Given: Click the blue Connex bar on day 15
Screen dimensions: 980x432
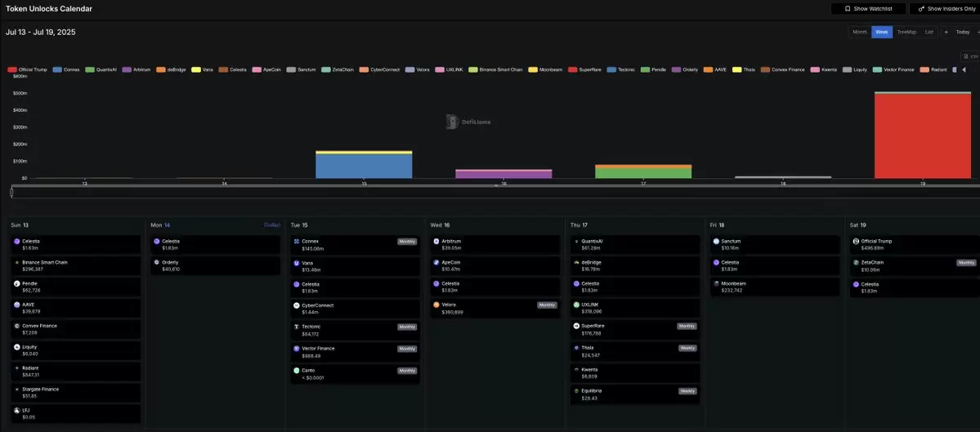Looking at the screenshot, I should tap(364, 166).
